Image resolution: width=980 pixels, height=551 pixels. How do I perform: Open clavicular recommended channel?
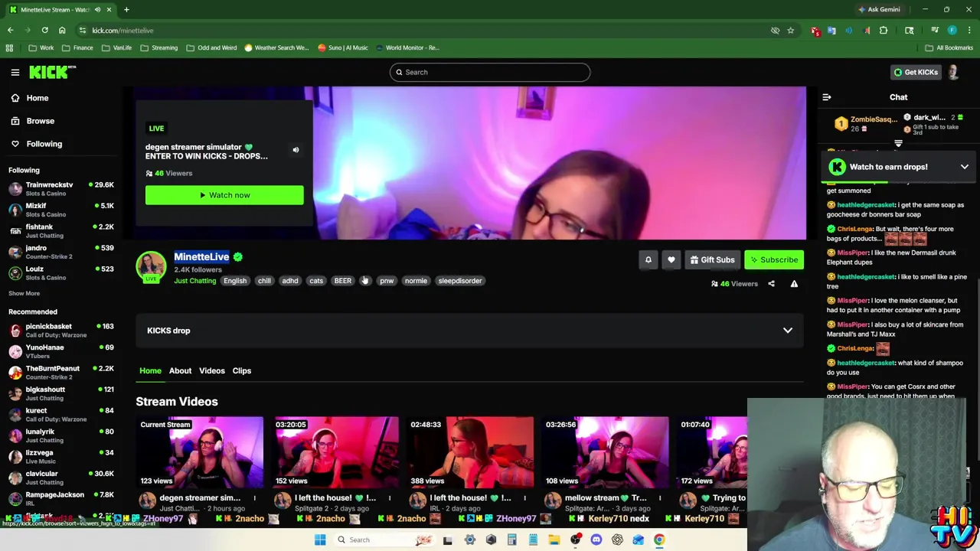[x=61, y=478]
